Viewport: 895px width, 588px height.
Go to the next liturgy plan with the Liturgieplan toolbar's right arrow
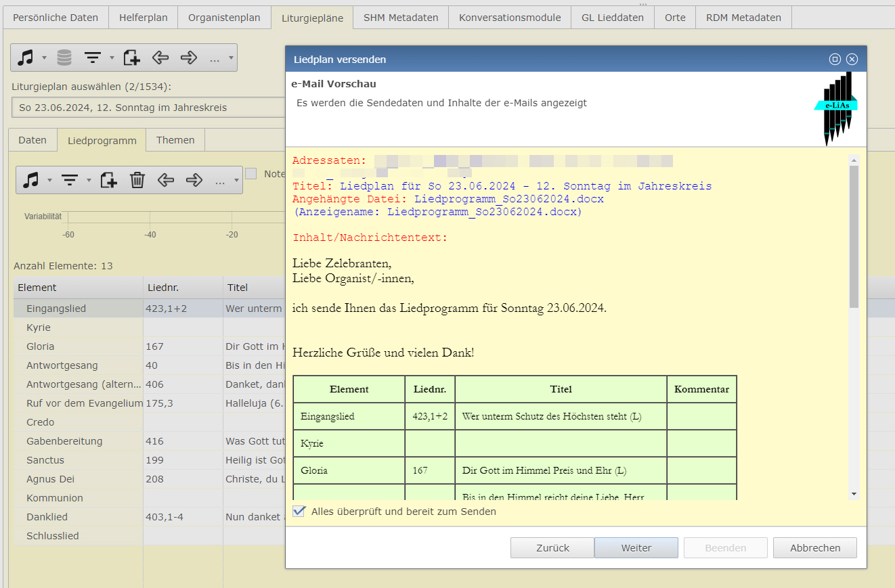point(189,58)
